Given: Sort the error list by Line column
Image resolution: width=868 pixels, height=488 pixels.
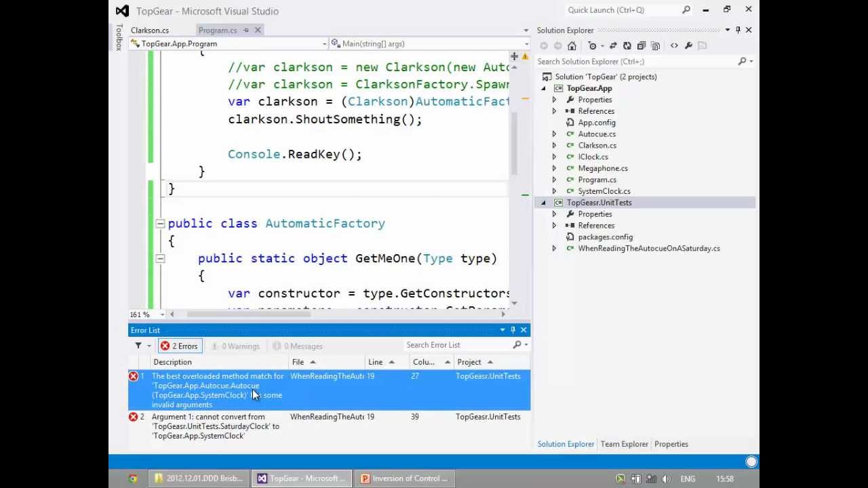Looking at the screenshot, I should 387,362.
